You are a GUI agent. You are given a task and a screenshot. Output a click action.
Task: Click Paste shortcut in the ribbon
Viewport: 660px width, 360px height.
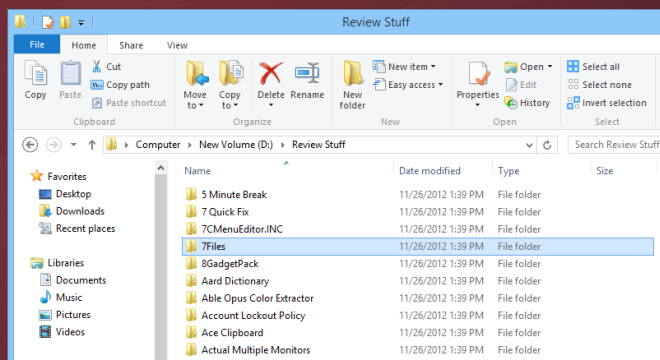(x=129, y=103)
